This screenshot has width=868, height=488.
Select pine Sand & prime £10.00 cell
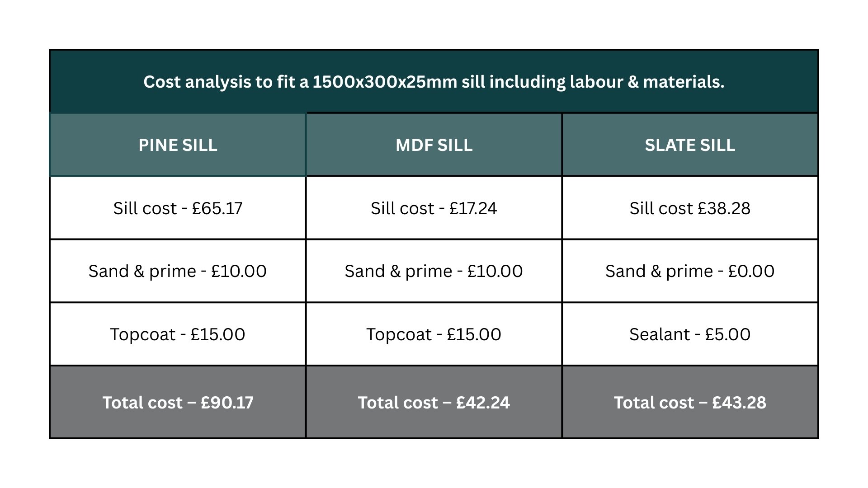click(178, 271)
